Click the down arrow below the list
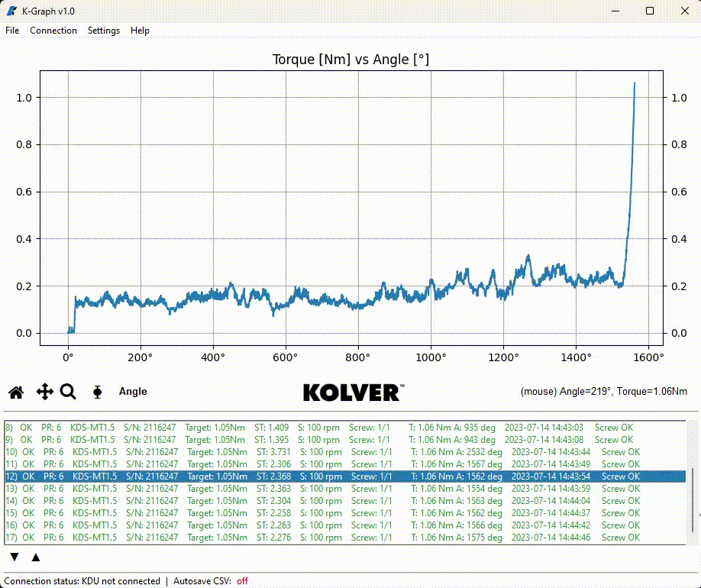Viewport: 701px width, 588px height. coord(15,557)
